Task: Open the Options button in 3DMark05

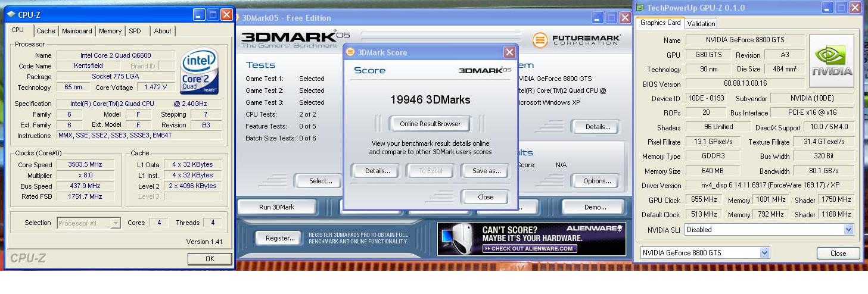Action: pos(597,181)
